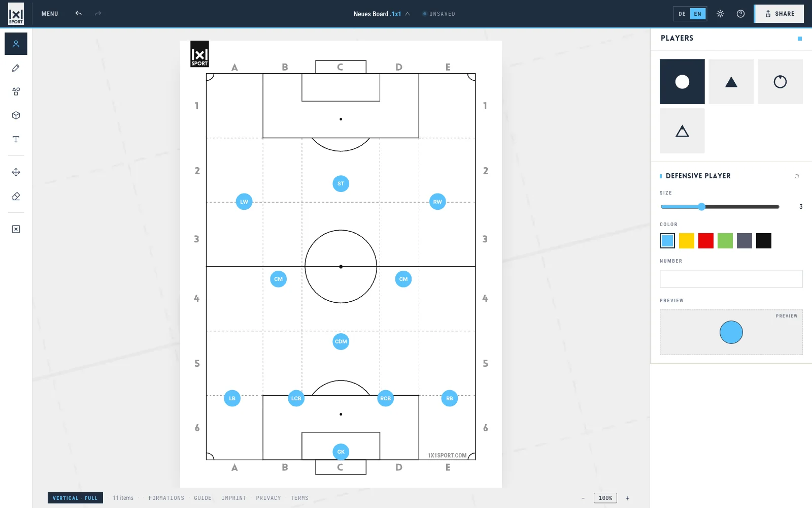Choose the filled circle player type
Screen dimensions: 812x508
coord(682,82)
